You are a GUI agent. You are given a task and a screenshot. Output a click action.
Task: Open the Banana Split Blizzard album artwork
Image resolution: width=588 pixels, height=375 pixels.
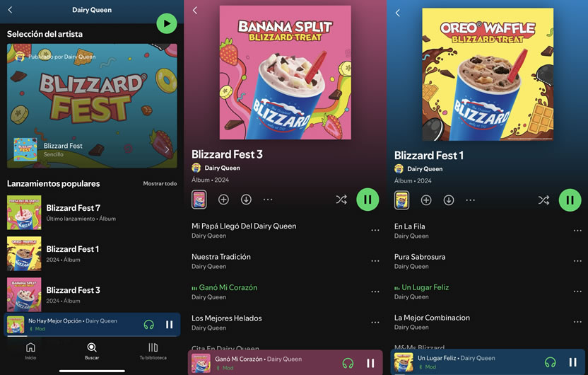click(286, 72)
